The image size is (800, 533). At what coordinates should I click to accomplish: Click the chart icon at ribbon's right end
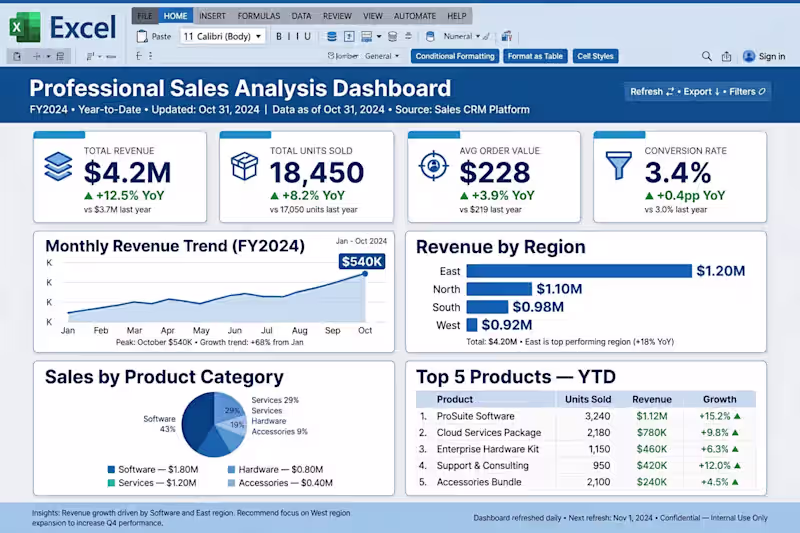[507, 36]
